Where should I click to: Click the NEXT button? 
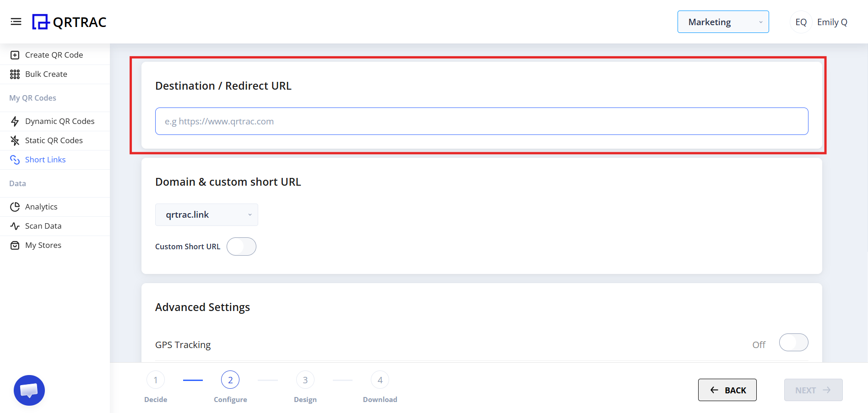(x=813, y=390)
